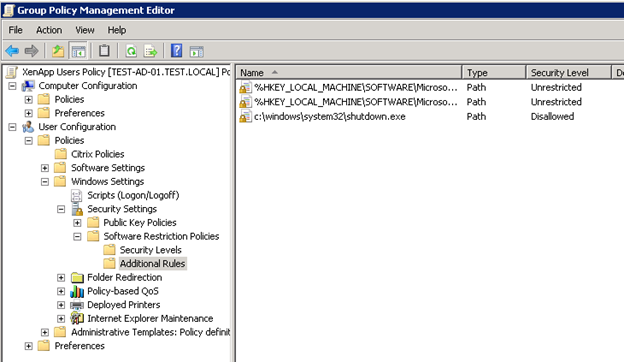Select the Windows Settings tree item

(x=107, y=181)
